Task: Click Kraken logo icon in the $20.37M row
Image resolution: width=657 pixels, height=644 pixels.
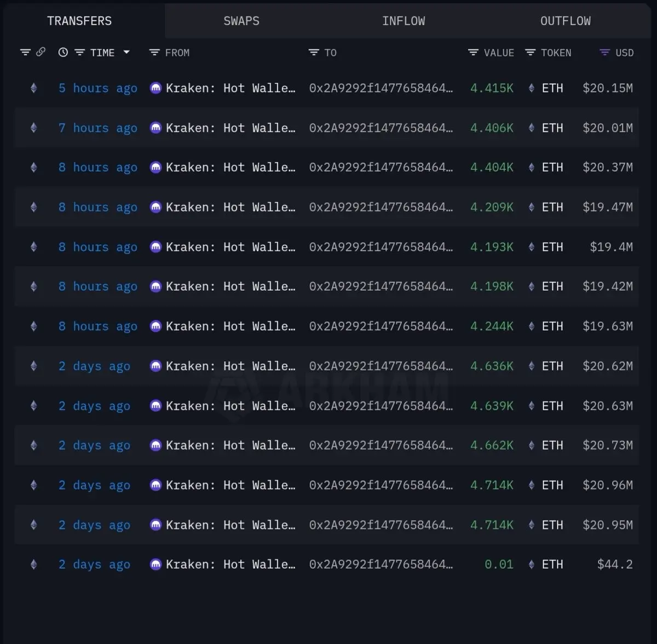Action: 155,168
